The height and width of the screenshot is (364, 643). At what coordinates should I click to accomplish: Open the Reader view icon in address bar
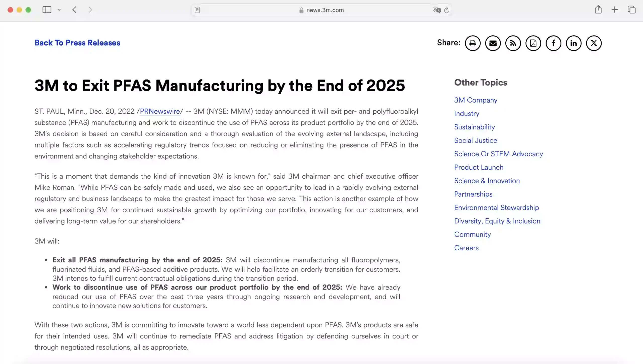coord(197,10)
